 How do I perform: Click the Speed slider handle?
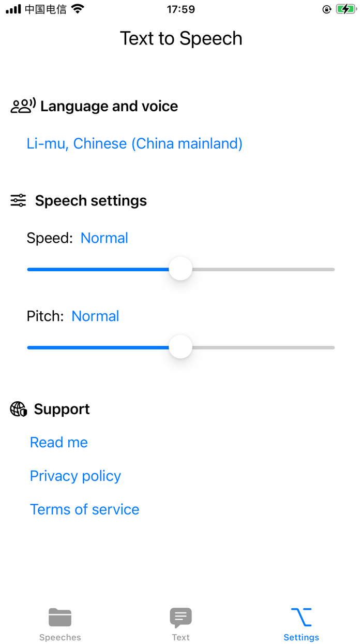click(180, 269)
